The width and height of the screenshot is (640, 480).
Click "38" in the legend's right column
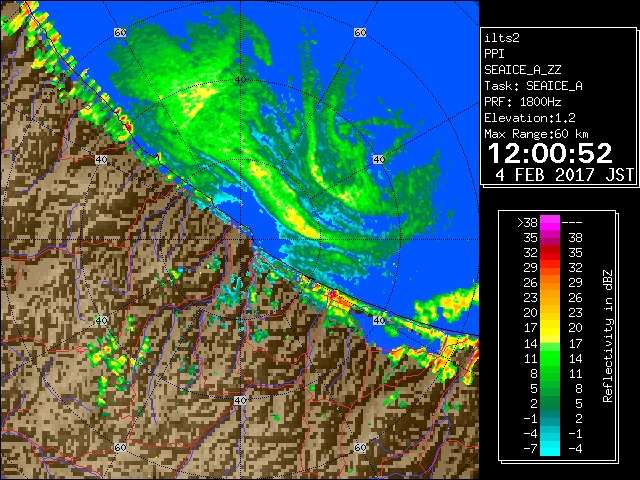(x=575, y=238)
